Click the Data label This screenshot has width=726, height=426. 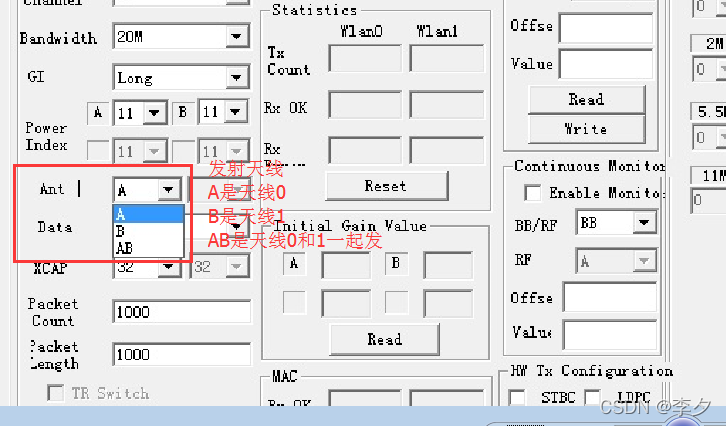pyautogui.click(x=55, y=227)
